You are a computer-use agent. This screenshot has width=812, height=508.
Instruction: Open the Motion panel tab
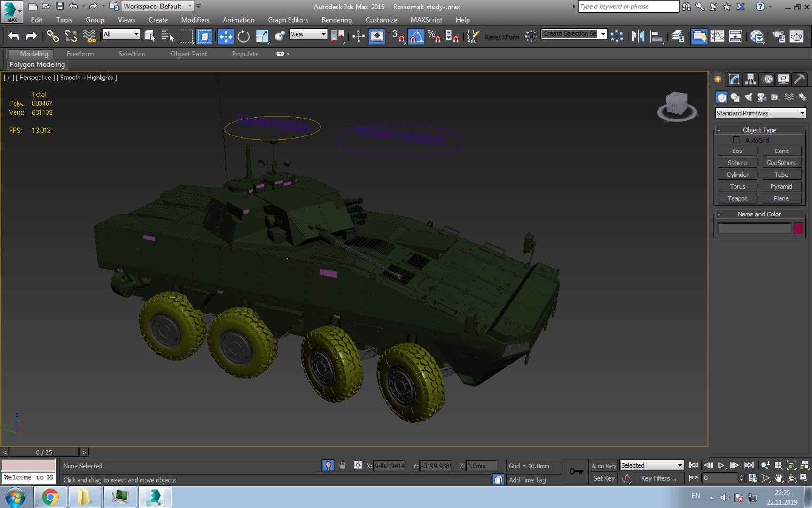(x=767, y=79)
